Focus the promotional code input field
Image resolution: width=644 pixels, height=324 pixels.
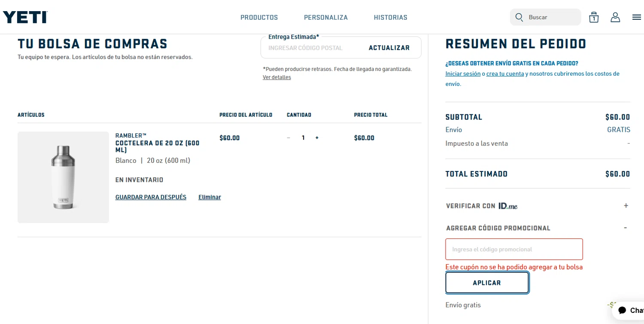pos(514,249)
